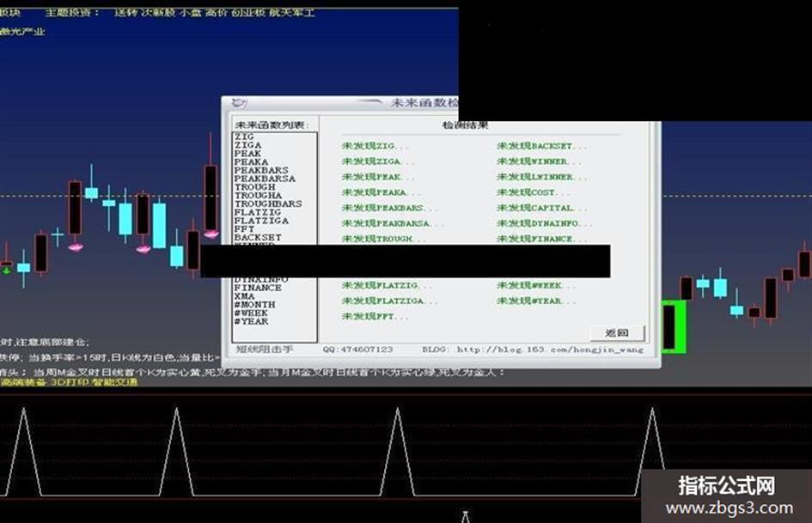Click the 激光产业 sector label
The width and height of the screenshot is (812, 523).
pos(22,32)
